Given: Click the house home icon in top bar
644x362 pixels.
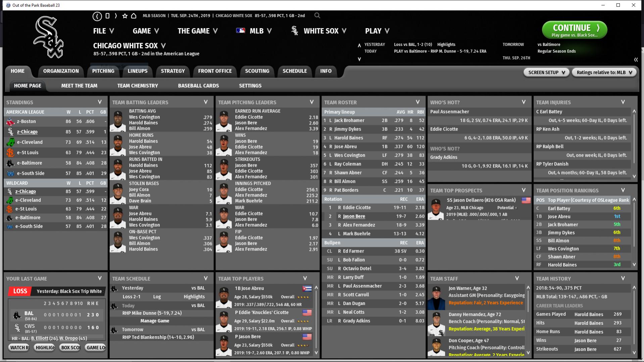Looking at the screenshot, I should 134,16.
